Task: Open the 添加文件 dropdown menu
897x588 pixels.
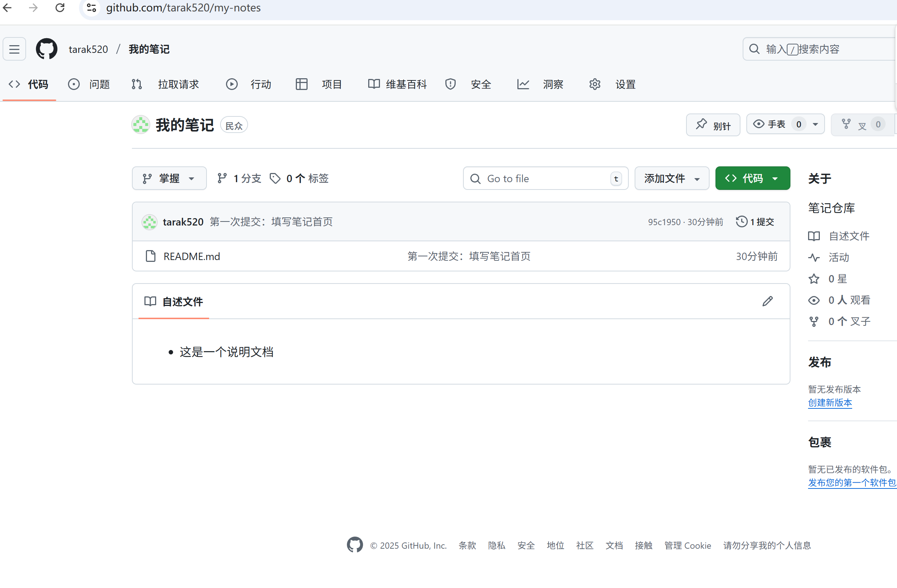Action: 671,178
